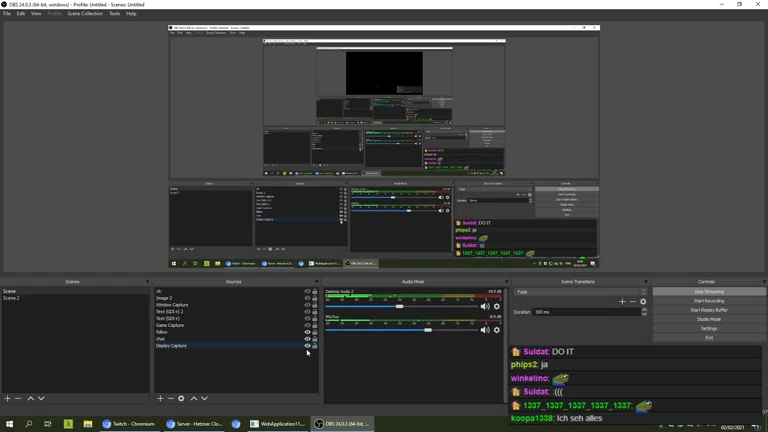Remove selected source with minus icon
Screen dimensions: 768x432
coord(170,398)
